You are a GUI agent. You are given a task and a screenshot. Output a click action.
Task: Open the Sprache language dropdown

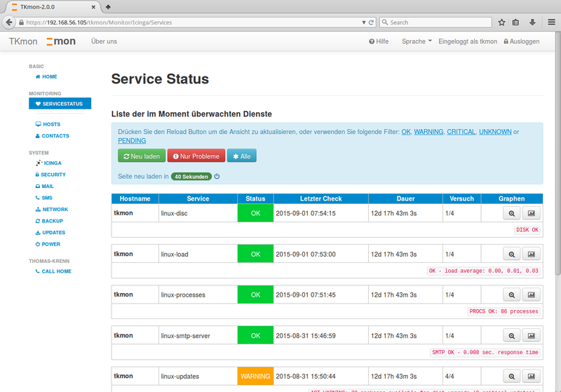[x=417, y=41]
